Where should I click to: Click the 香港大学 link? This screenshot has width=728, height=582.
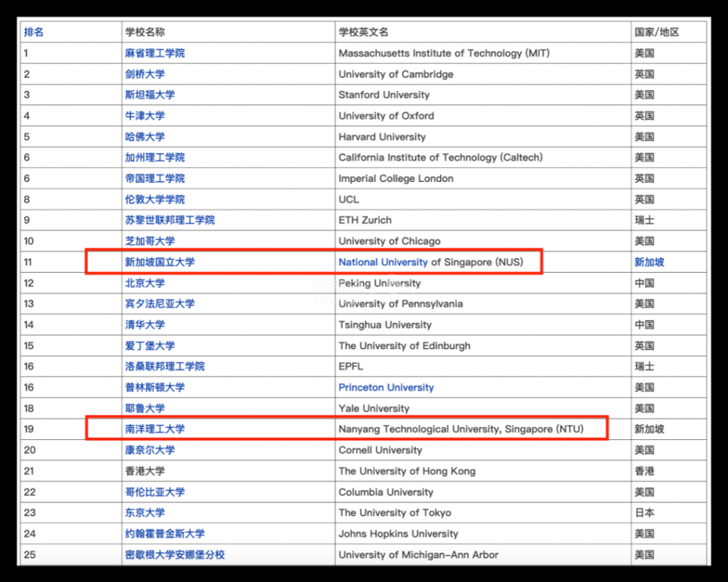tap(145, 471)
